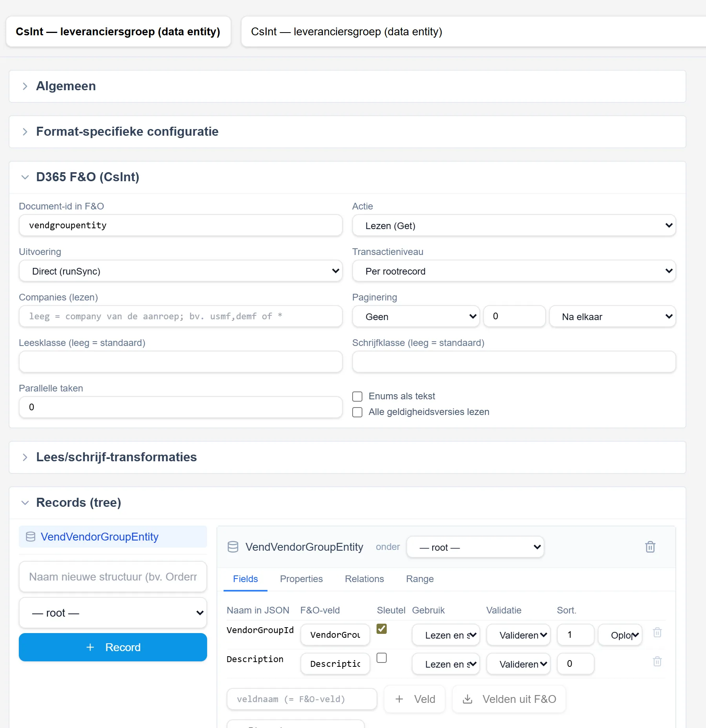706x728 pixels.
Task: Focus the Naam nieuwe structuur field
Action: [x=113, y=577]
